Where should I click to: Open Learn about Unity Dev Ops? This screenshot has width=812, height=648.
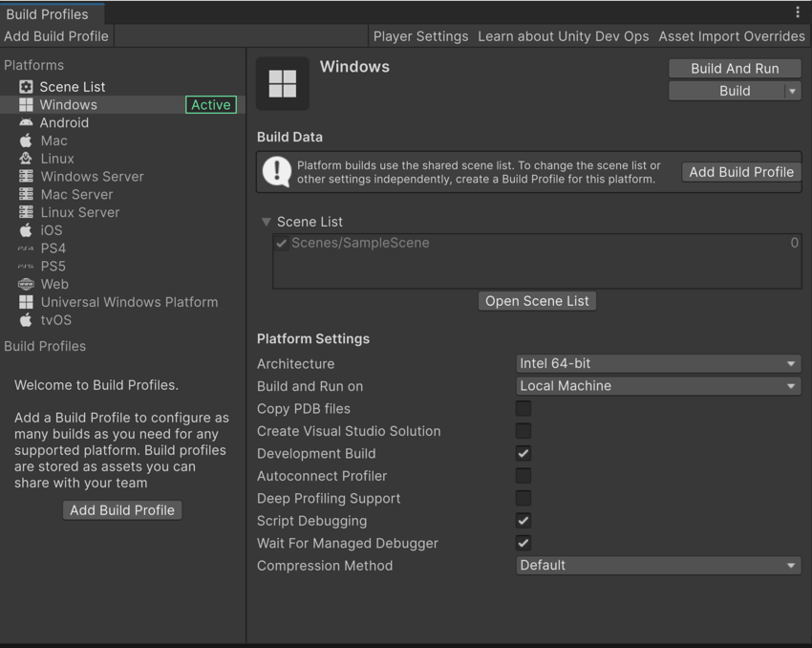click(563, 36)
